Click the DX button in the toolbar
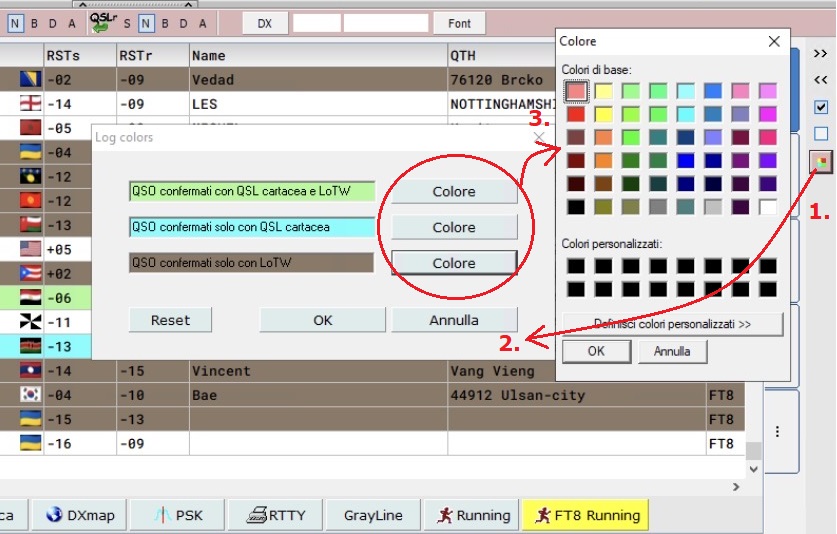 [265, 23]
